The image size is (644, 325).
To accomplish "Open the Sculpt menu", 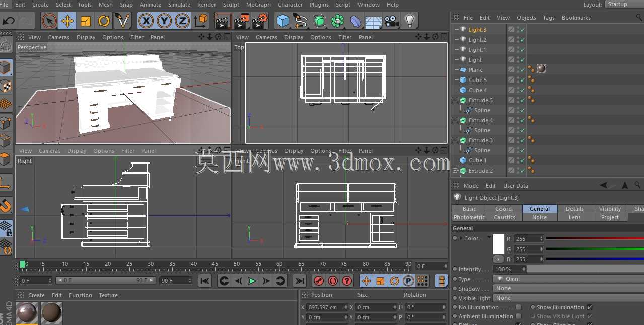I will pos(231,5).
